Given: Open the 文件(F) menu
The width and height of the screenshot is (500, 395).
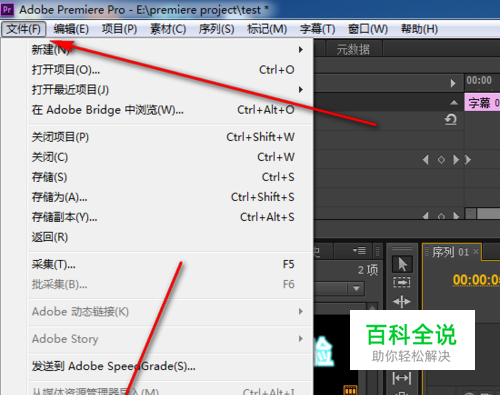Looking at the screenshot, I should [x=24, y=29].
